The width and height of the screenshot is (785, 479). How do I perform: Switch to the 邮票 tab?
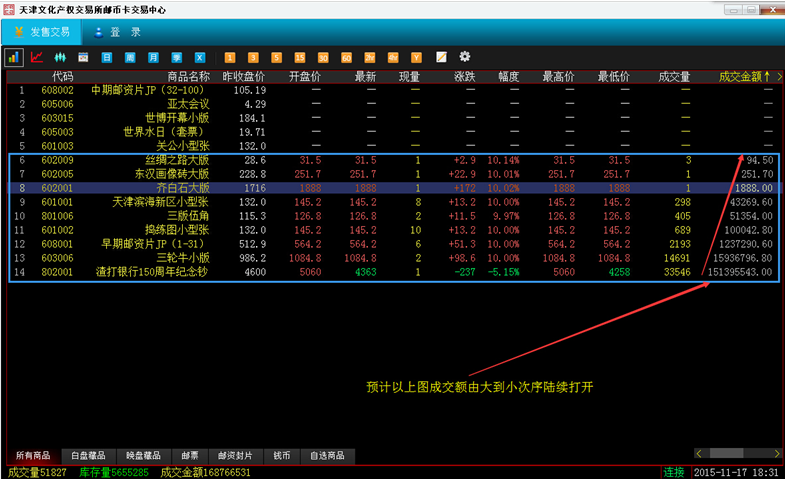(x=189, y=455)
